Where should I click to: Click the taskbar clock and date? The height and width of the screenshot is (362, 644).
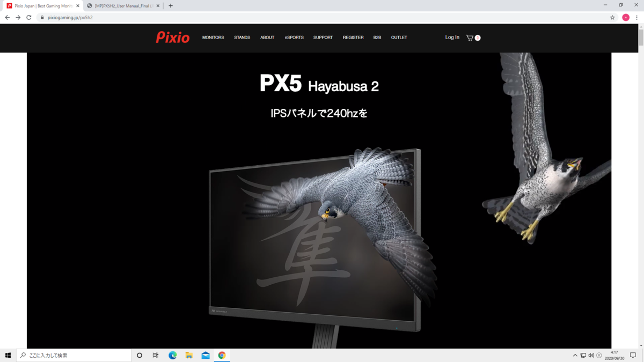pyautogui.click(x=614, y=355)
